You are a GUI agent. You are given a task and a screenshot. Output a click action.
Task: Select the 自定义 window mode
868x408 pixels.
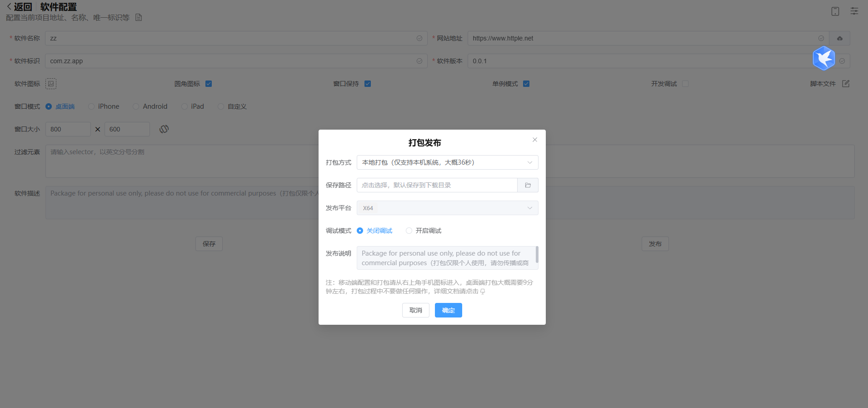tap(232, 106)
